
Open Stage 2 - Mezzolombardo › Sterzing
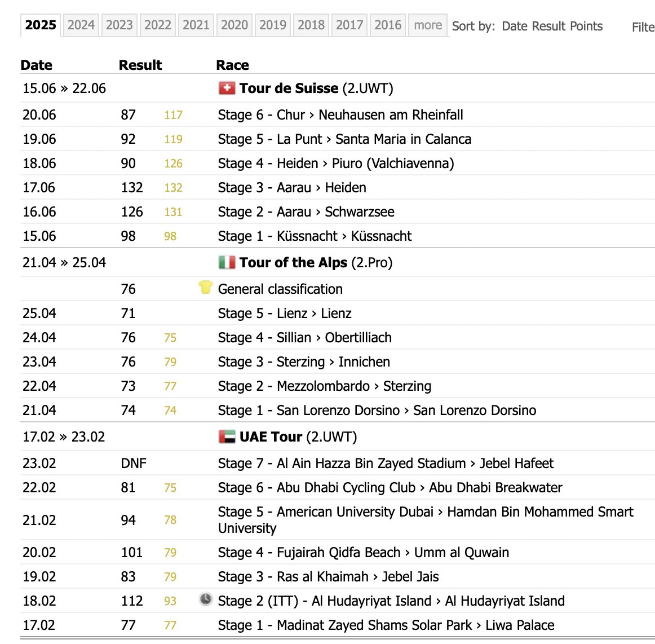coord(325,386)
